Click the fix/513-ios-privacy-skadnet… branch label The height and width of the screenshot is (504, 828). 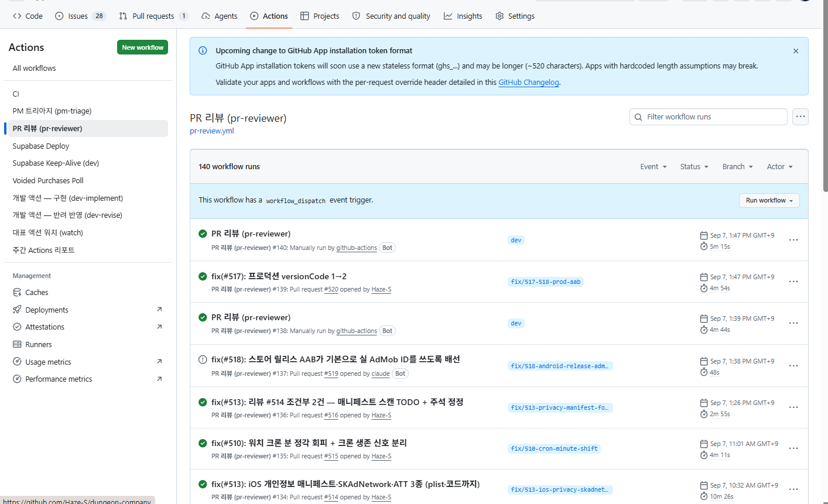(x=560, y=489)
